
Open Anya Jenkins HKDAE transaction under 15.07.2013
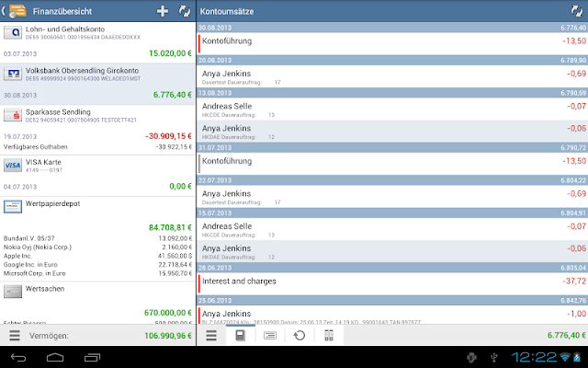(392, 251)
